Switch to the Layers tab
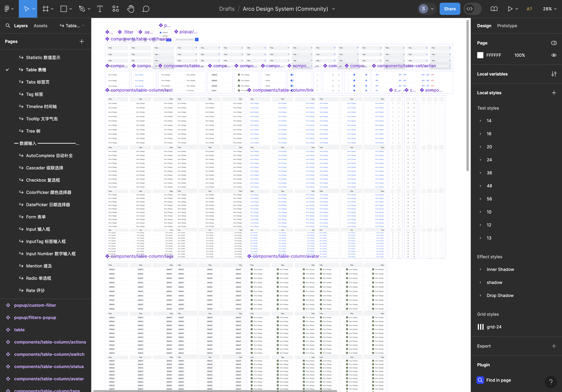 pyautogui.click(x=21, y=25)
